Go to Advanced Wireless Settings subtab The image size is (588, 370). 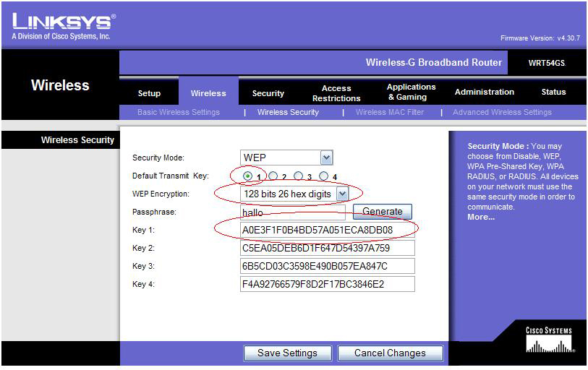tap(502, 112)
